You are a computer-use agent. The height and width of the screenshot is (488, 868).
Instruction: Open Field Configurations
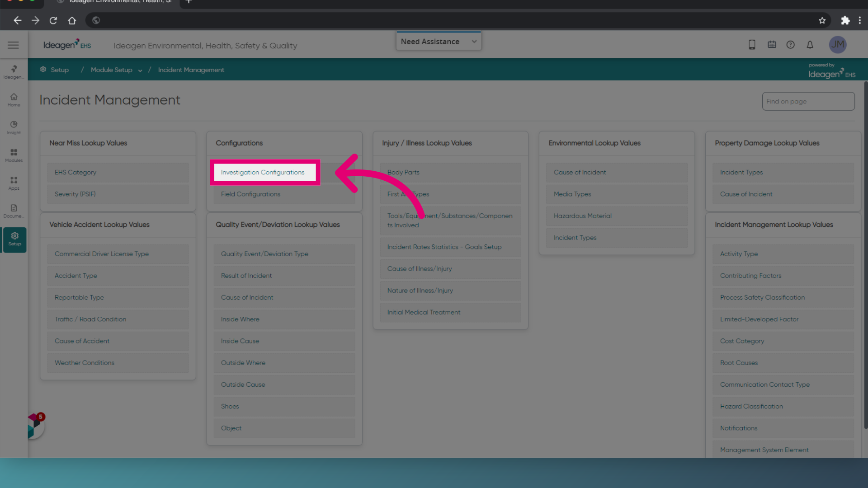(284, 194)
